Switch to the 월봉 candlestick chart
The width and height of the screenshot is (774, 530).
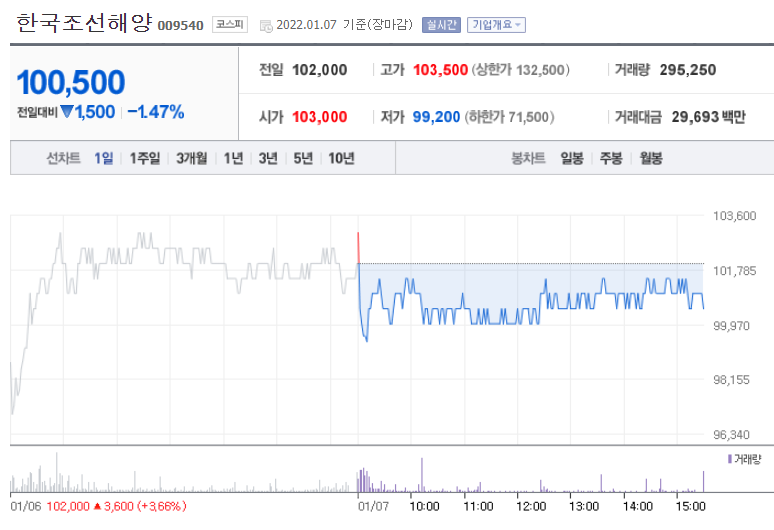(x=651, y=158)
